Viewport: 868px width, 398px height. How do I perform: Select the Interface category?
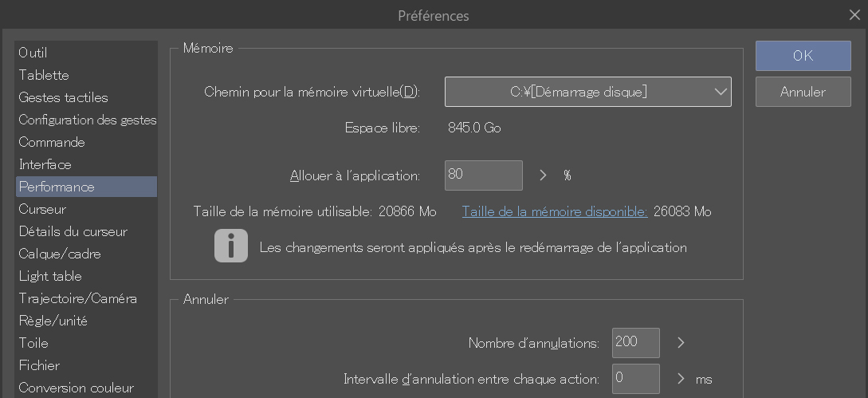point(45,164)
